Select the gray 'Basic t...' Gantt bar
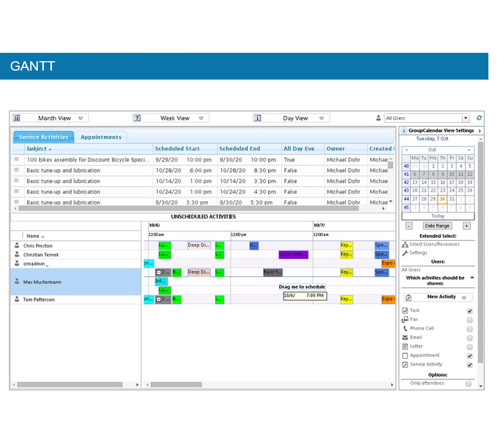Viewport: 504px width, 423px height. [x=272, y=272]
